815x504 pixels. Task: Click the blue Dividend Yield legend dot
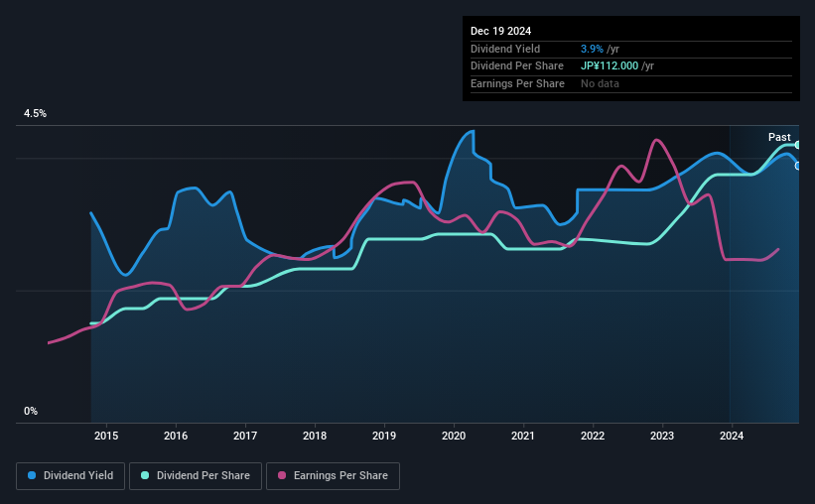pyautogui.click(x=32, y=475)
